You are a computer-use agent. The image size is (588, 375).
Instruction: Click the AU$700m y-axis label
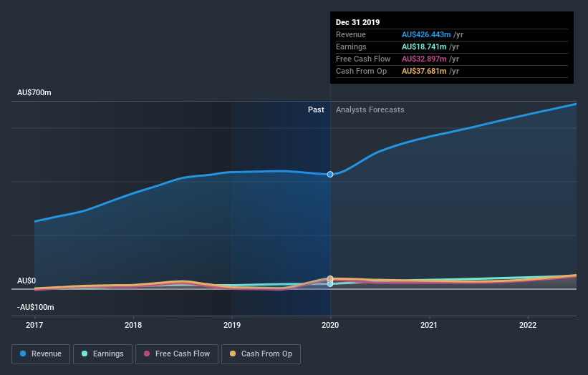click(x=34, y=92)
